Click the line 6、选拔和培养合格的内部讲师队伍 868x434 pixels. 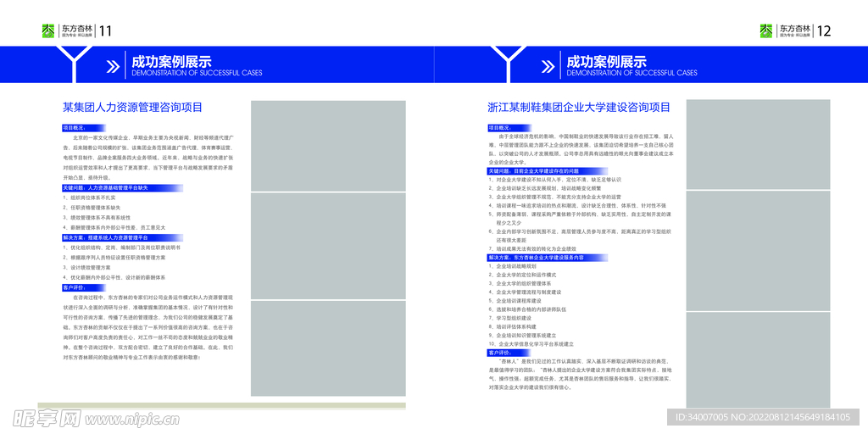[x=527, y=309]
